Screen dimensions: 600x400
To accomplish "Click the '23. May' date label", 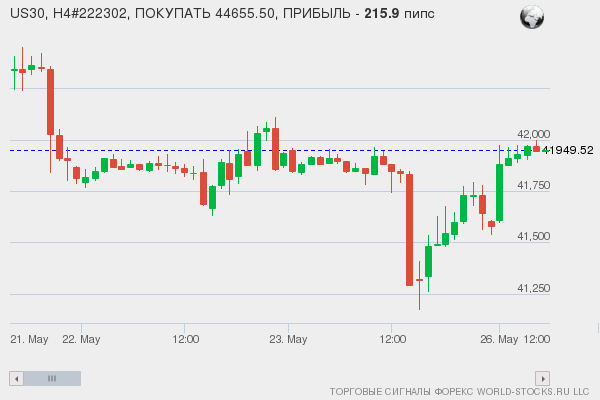I will point(288,339).
